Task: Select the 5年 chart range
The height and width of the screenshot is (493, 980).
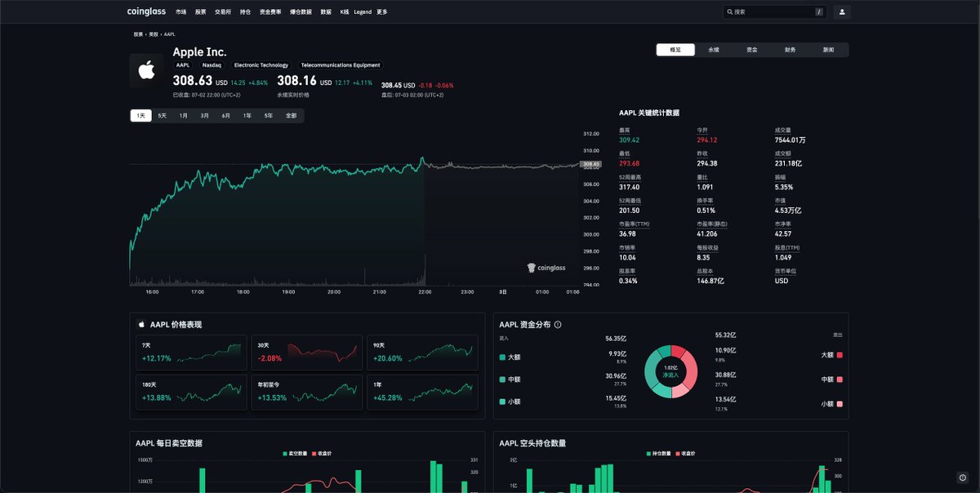Action: tap(269, 116)
